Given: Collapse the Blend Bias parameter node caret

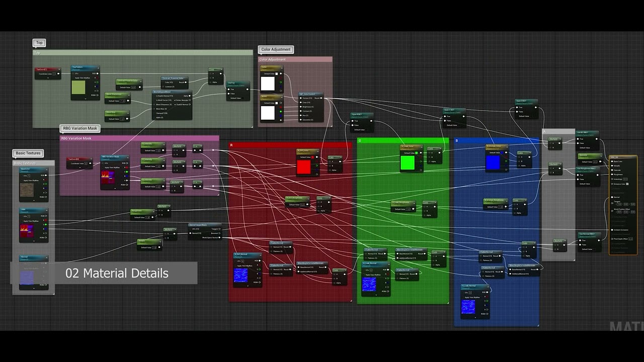Looking at the screenshot, I should tap(128, 113).
